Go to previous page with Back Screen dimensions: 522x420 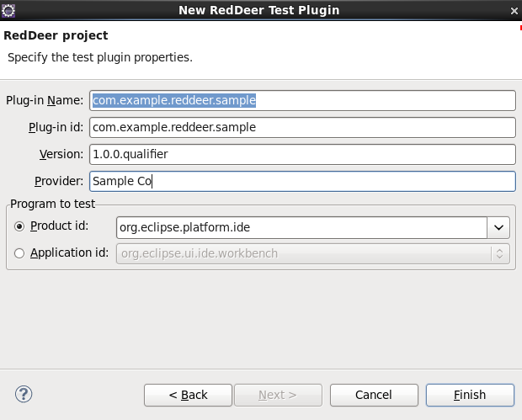click(188, 395)
